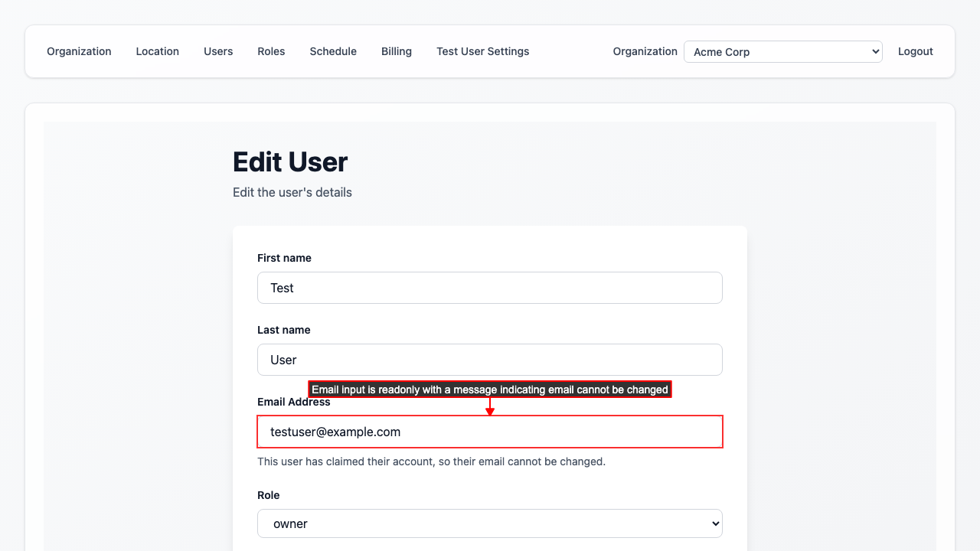
Task: Go to the Location page
Action: click(x=157, y=51)
